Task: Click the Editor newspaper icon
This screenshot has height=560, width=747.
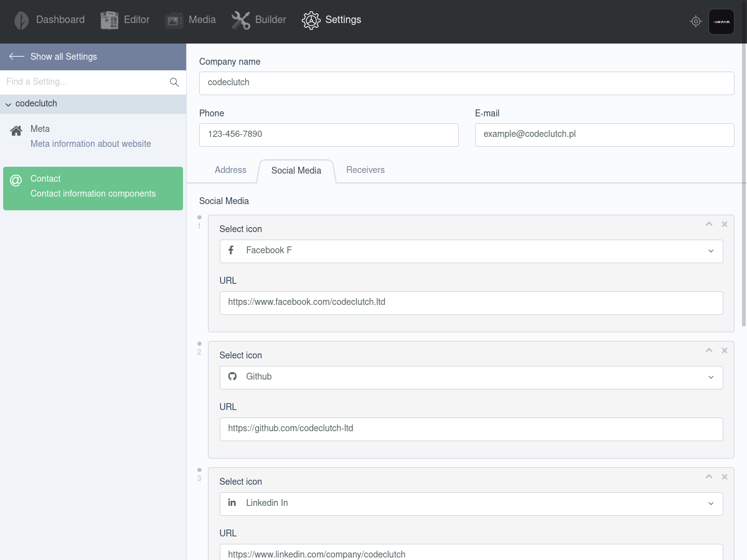Action: pyautogui.click(x=110, y=21)
